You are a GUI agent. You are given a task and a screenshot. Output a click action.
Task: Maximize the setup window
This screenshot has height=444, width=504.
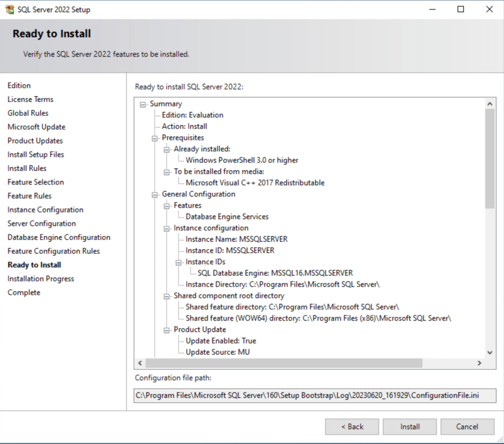pyautogui.click(x=461, y=9)
